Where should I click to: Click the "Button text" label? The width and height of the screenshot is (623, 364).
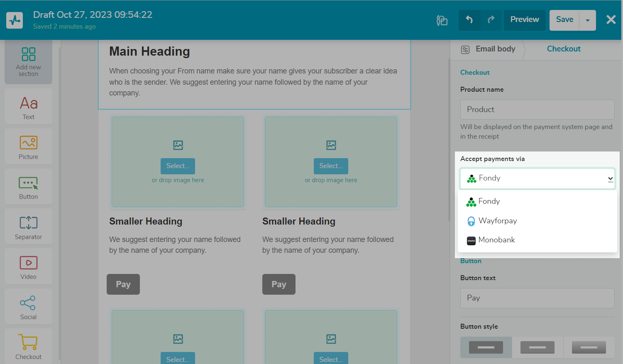(x=478, y=278)
